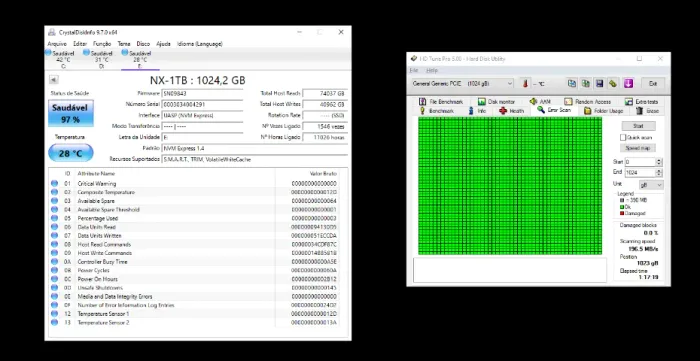The width and height of the screenshot is (700, 361).
Task: Click the HD Tune Pro title bar app icon
Action: [x=413, y=58]
